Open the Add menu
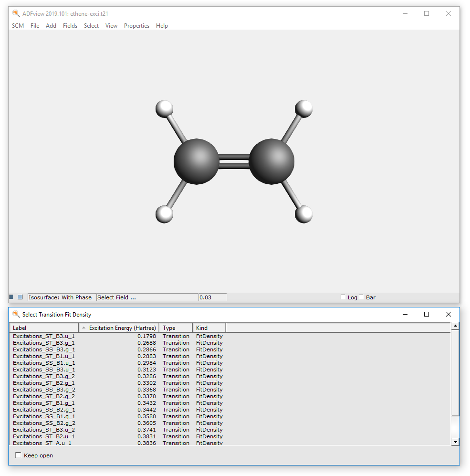This screenshot has width=470, height=476. 51,26
